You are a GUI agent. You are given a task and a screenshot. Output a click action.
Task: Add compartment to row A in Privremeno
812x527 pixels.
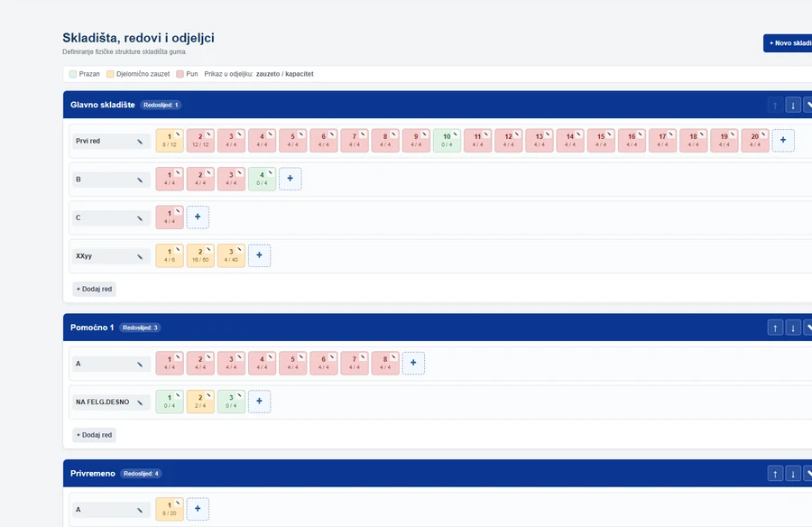198,509
